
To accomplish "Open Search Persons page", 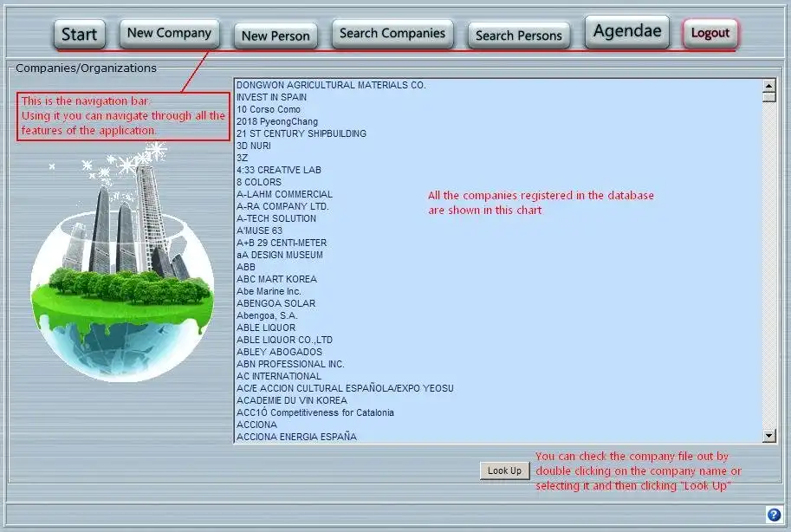I will [x=519, y=36].
